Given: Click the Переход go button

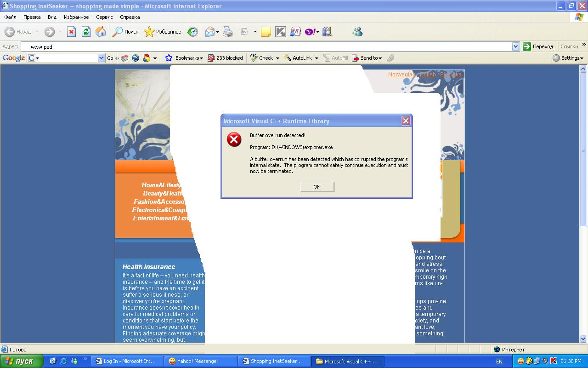Looking at the screenshot, I should pyautogui.click(x=538, y=46).
